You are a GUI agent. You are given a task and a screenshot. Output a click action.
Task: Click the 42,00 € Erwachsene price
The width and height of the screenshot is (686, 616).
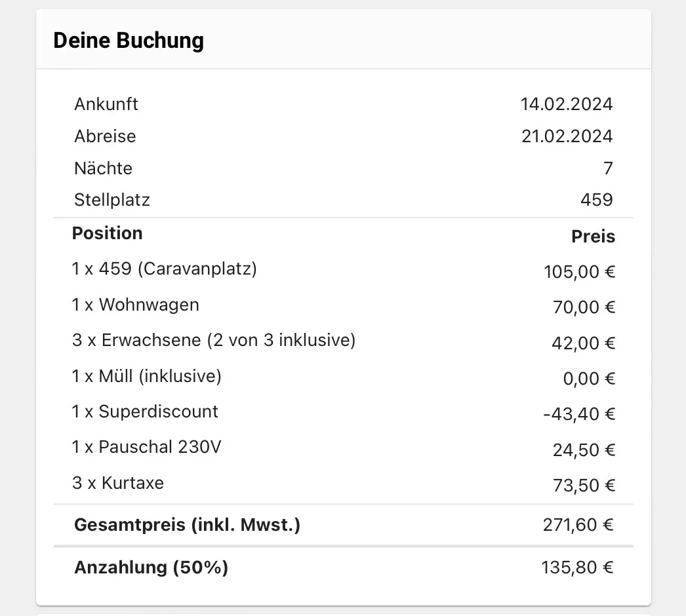tap(583, 343)
